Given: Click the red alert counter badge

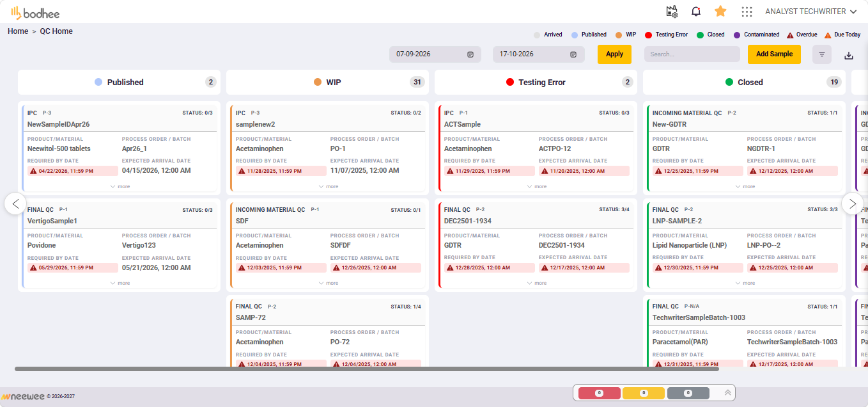Looking at the screenshot, I should tap(599, 393).
